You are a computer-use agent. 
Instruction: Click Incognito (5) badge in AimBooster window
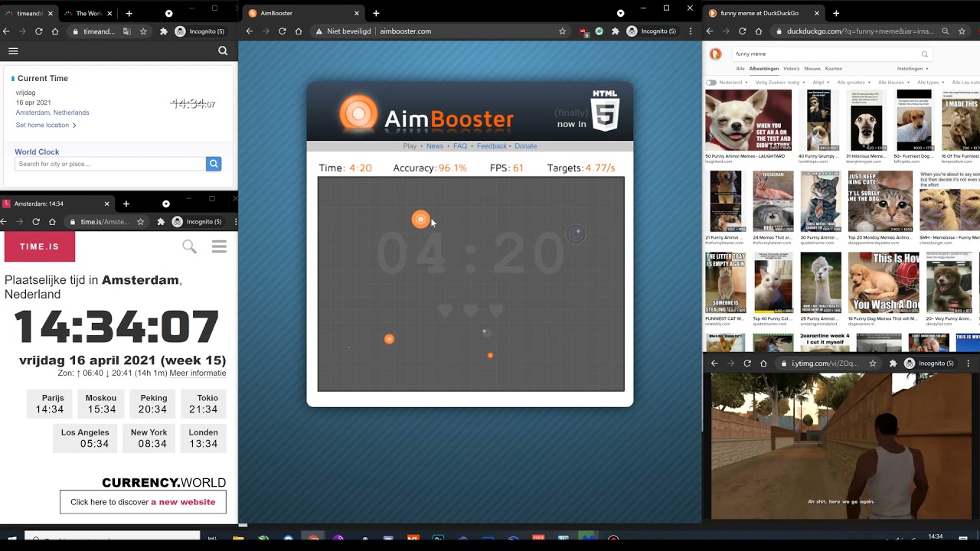tap(652, 31)
